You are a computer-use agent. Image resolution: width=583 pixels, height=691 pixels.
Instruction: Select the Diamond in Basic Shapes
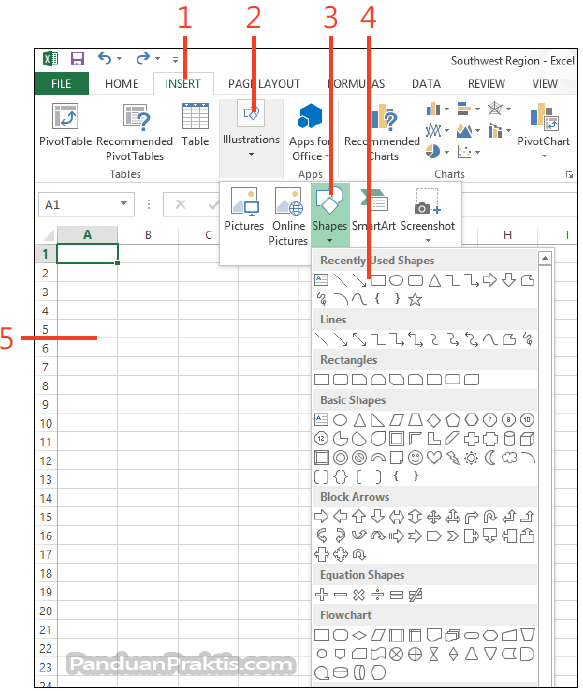434,420
